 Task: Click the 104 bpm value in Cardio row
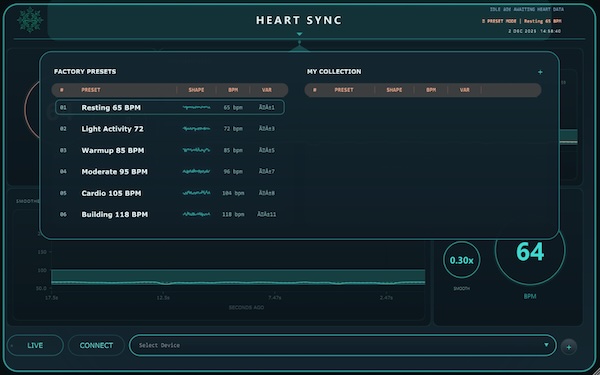pos(233,193)
